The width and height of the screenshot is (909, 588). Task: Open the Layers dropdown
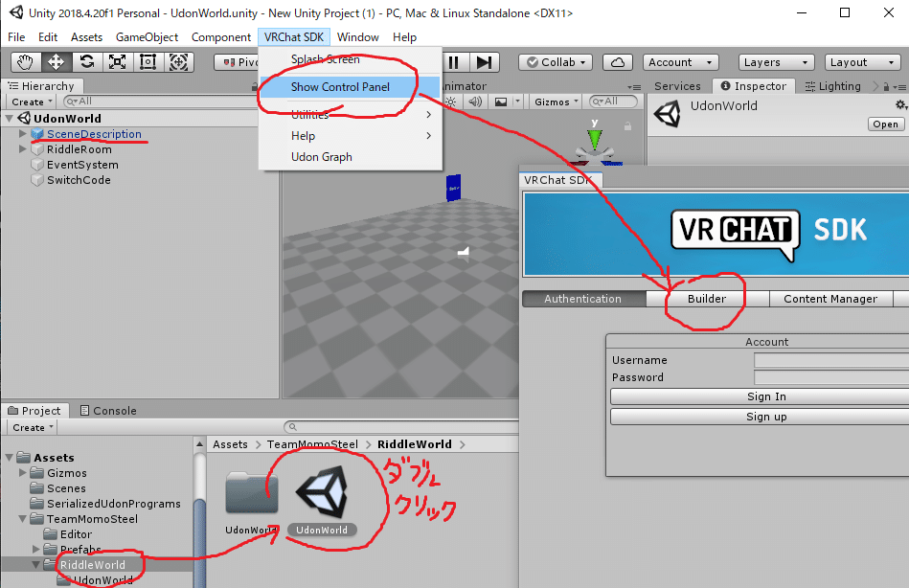(776, 62)
